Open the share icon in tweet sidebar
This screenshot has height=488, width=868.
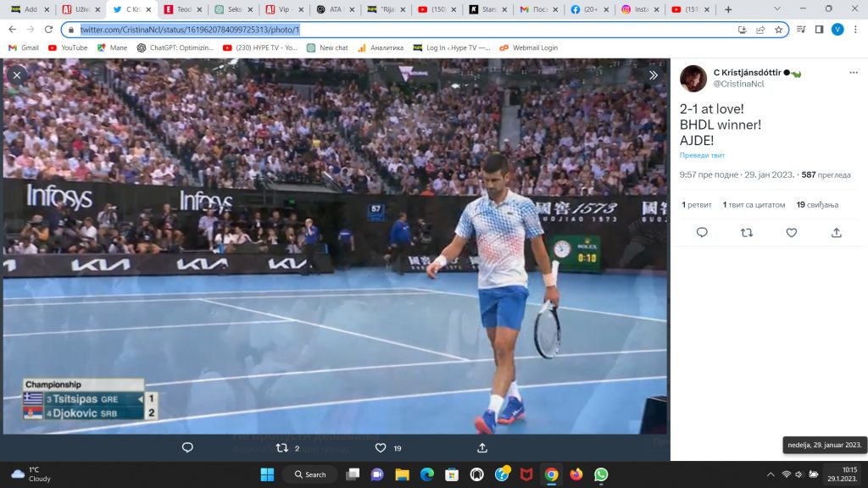[x=837, y=232]
